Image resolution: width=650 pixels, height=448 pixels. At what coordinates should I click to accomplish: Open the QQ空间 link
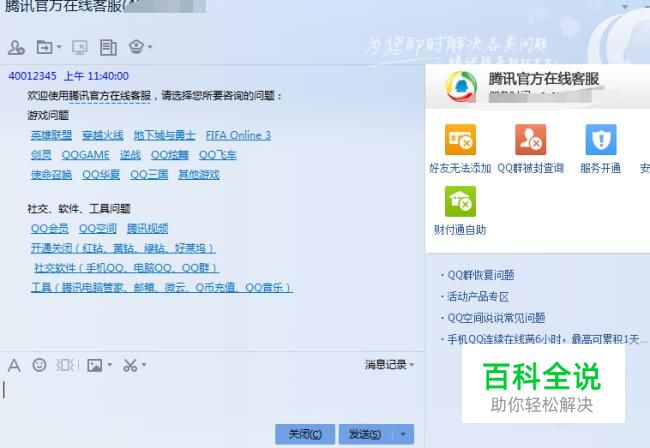[x=98, y=229]
